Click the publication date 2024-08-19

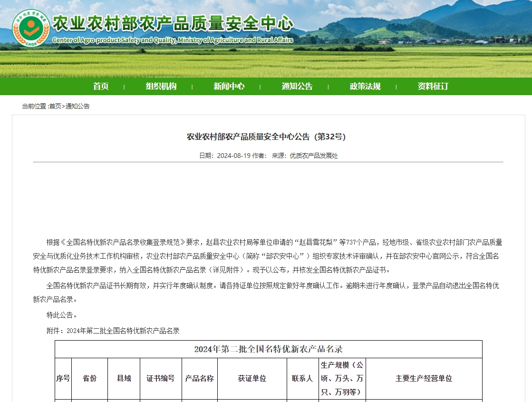click(233, 156)
